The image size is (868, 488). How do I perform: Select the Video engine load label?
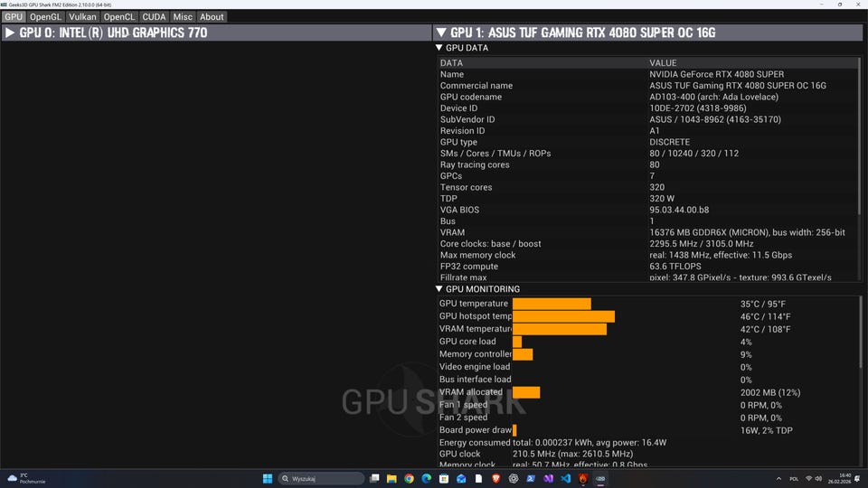[x=475, y=366]
